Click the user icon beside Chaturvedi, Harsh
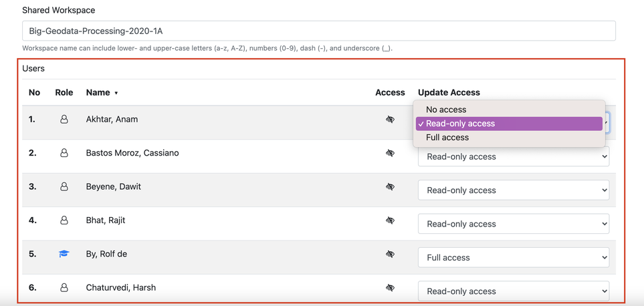This screenshot has height=306, width=644. (x=64, y=288)
